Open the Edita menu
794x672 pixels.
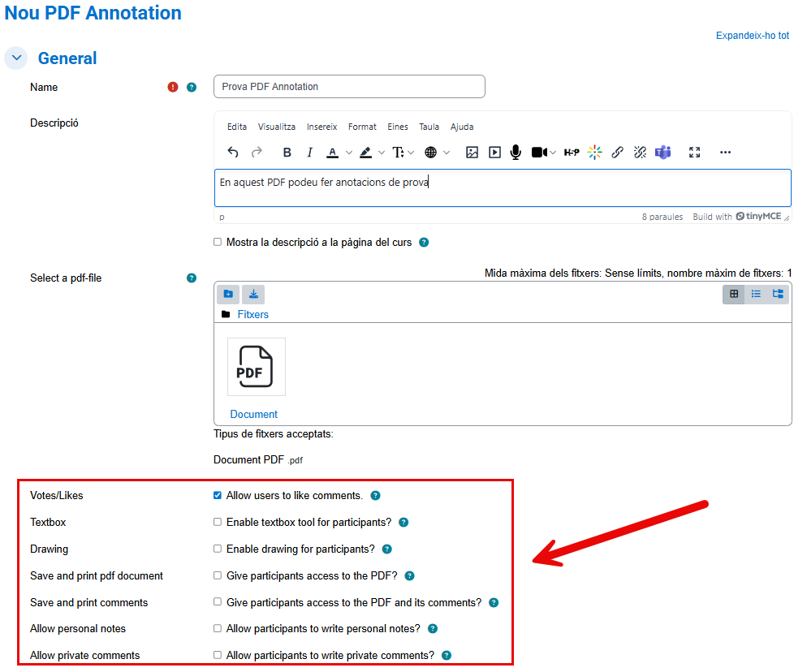coord(237,127)
